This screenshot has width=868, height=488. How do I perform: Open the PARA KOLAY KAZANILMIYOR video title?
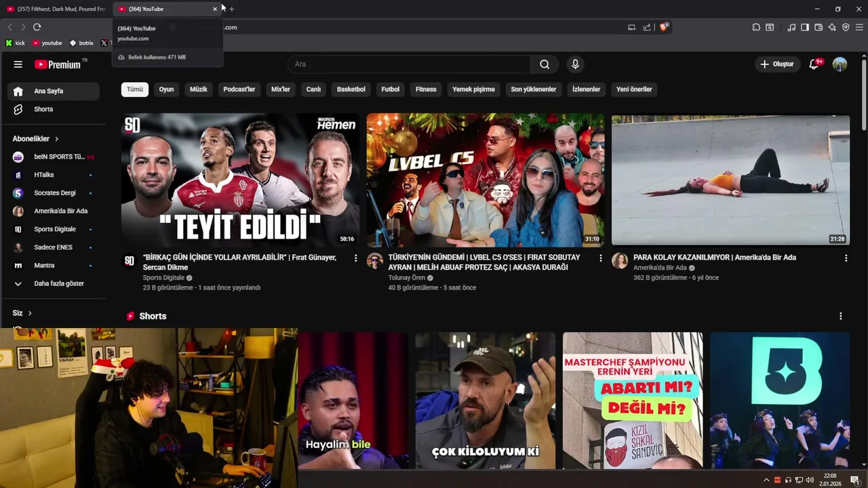(715, 258)
